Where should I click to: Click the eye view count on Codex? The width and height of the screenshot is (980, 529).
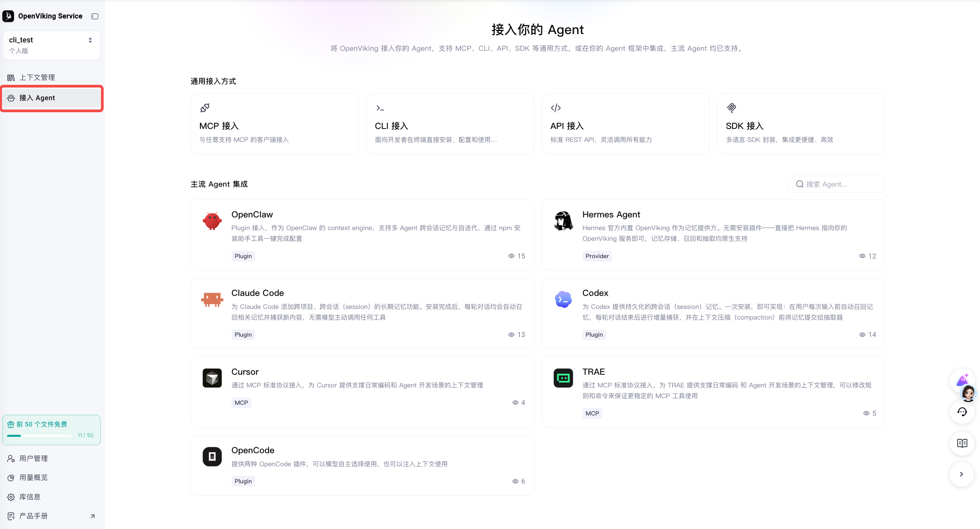click(867, 335)
